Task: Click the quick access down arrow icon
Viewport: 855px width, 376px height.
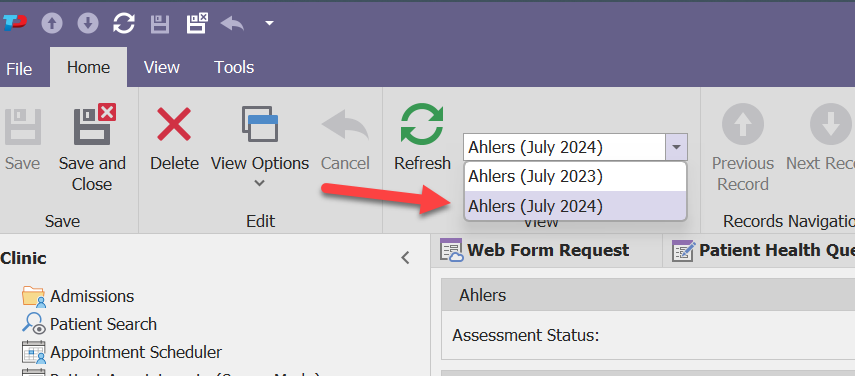Action: tap(88, 23)
